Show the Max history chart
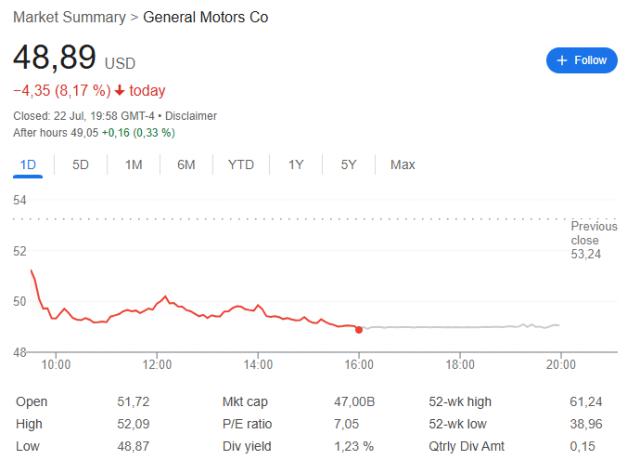Viewport: 640px width, 473px height. (402, 165)
